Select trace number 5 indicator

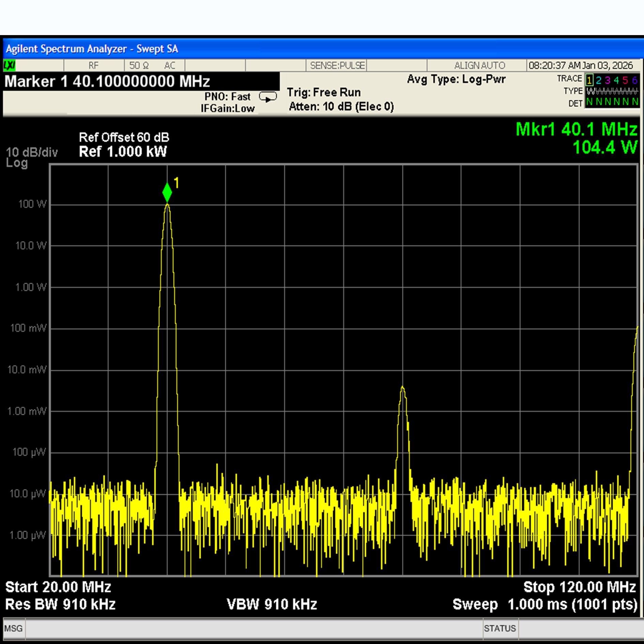coord(625,80)
